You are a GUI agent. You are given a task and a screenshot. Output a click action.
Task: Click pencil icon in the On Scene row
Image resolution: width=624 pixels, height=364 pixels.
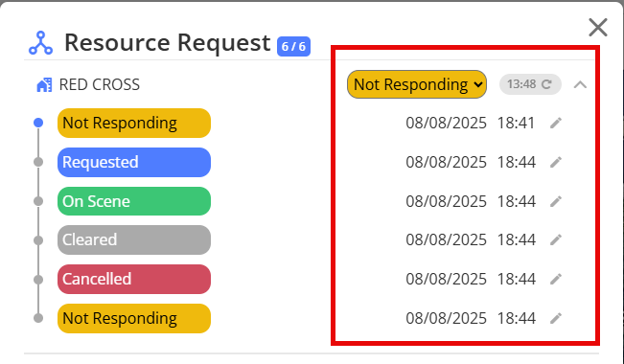(x=556, y=201)
